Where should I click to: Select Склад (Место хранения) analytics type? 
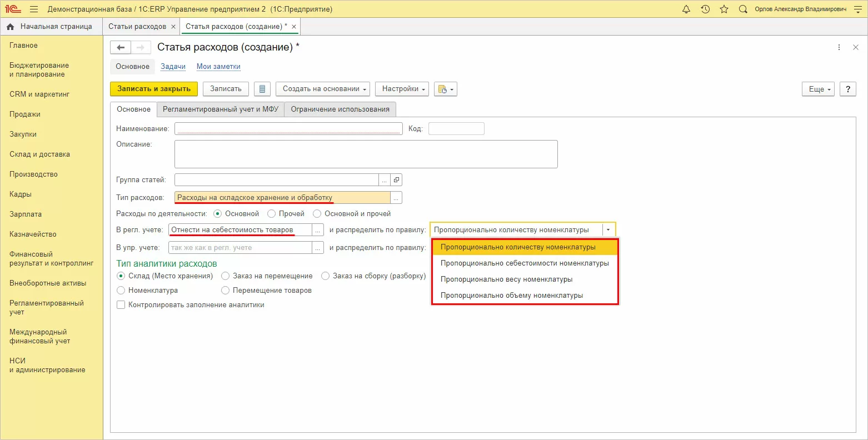click(121, 276)
